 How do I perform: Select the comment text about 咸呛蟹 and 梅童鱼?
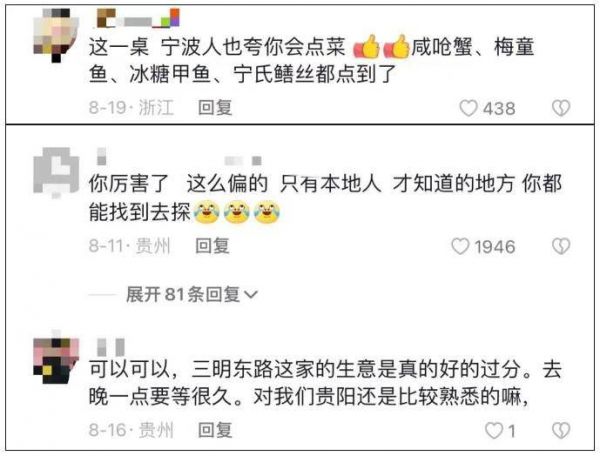pos(311,60)
